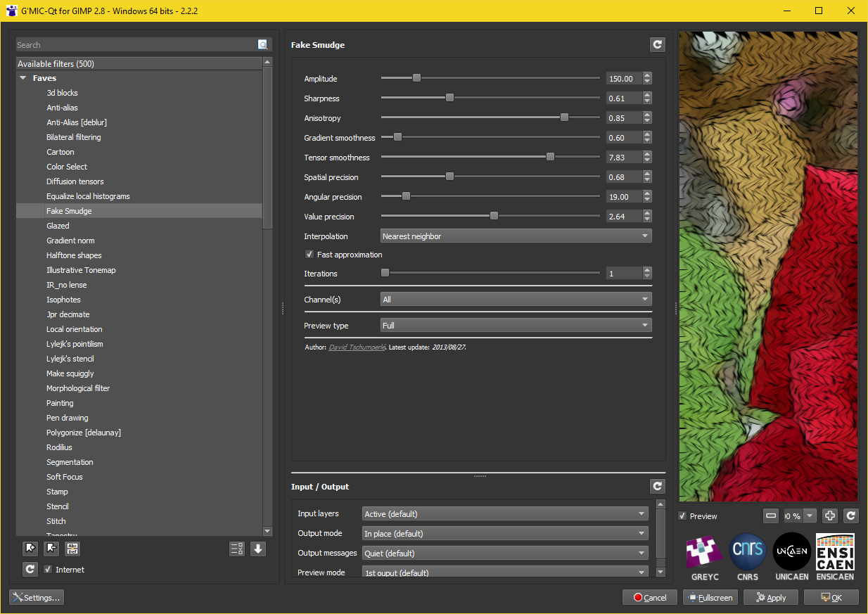868x614 pixels.
Task: Click the Add fave bookmark icon
Action: pyautogui.click(x=30, y=549)
